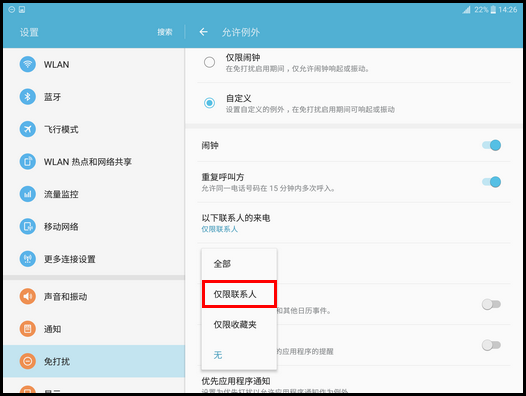Open WLAN settings icon

click(x=28, y=64)
